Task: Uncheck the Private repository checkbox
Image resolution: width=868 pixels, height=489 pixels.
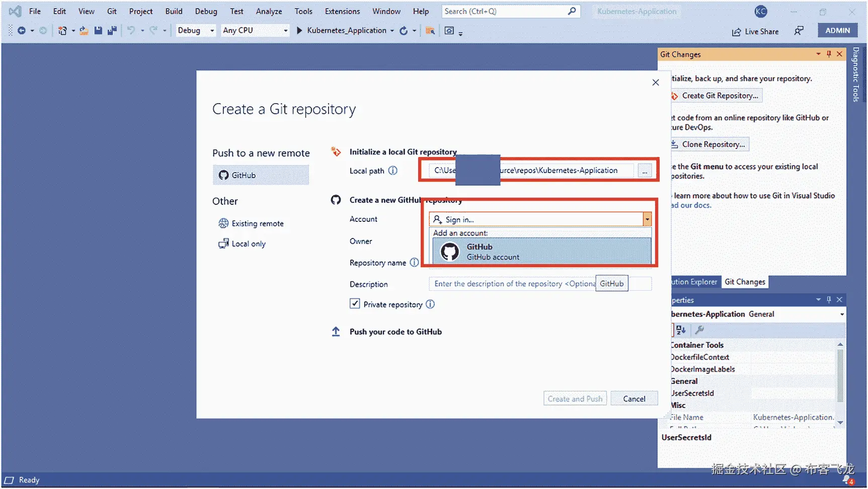Action: click(x=355, y=304)
